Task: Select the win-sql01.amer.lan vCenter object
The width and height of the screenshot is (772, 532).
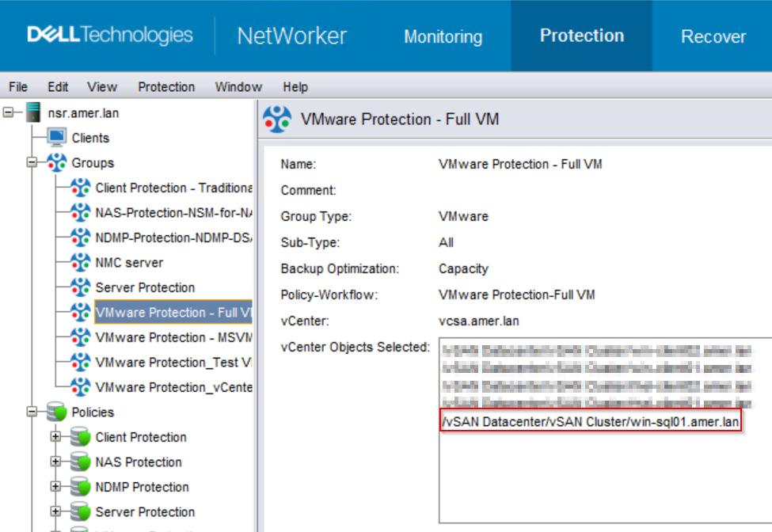Action: point(590,423)
